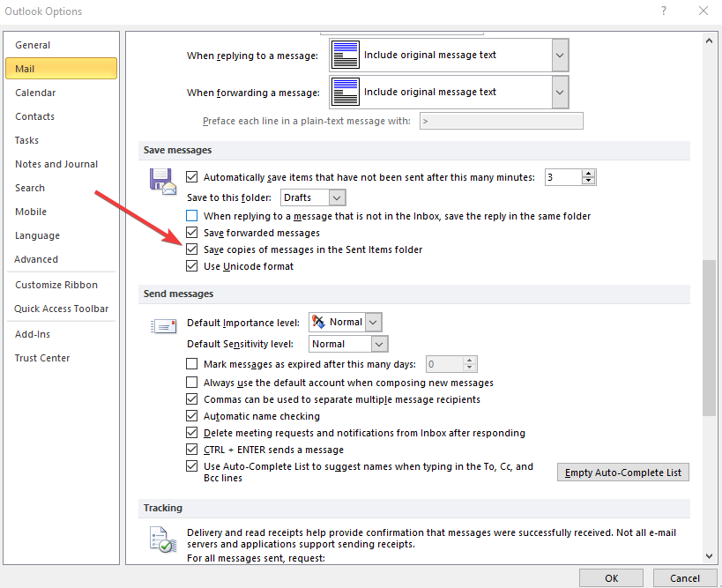Click the scrollbar up arrow
Viewport: 722px width, 588px height.
[709, 41]
